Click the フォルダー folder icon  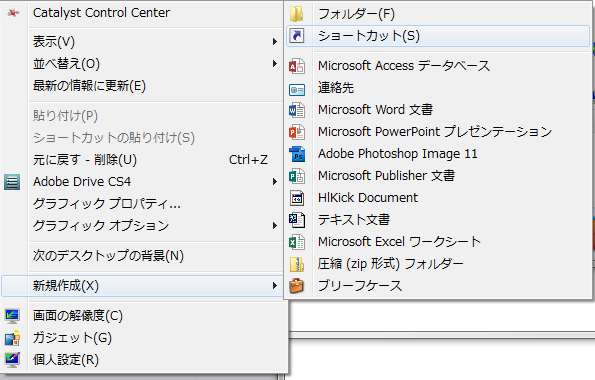click(x=297, y=14)
